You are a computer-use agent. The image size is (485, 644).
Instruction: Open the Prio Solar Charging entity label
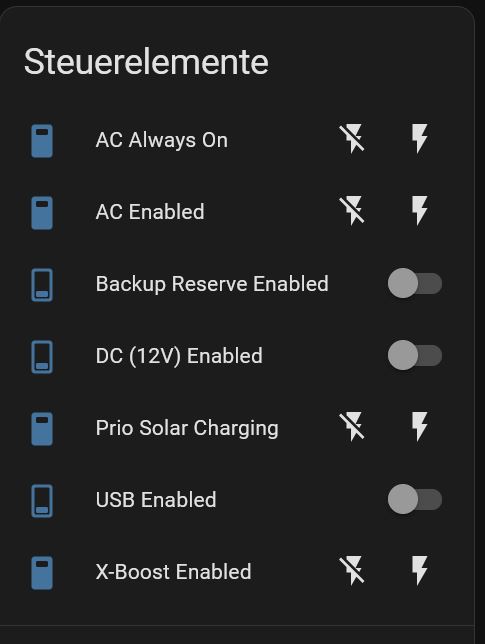tap(187, 429)
